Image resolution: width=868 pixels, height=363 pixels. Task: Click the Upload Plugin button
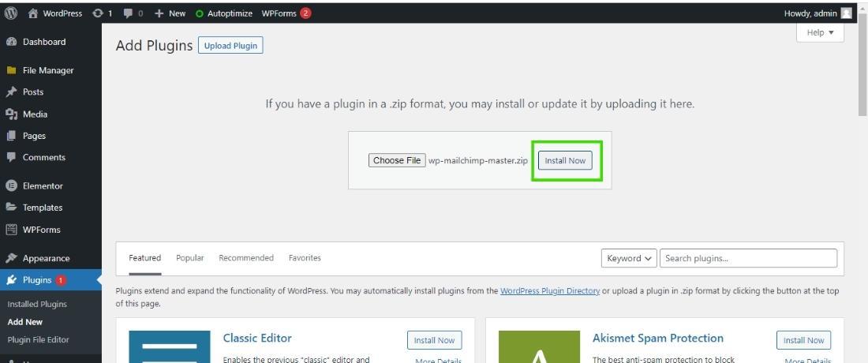tap(230, 46)
